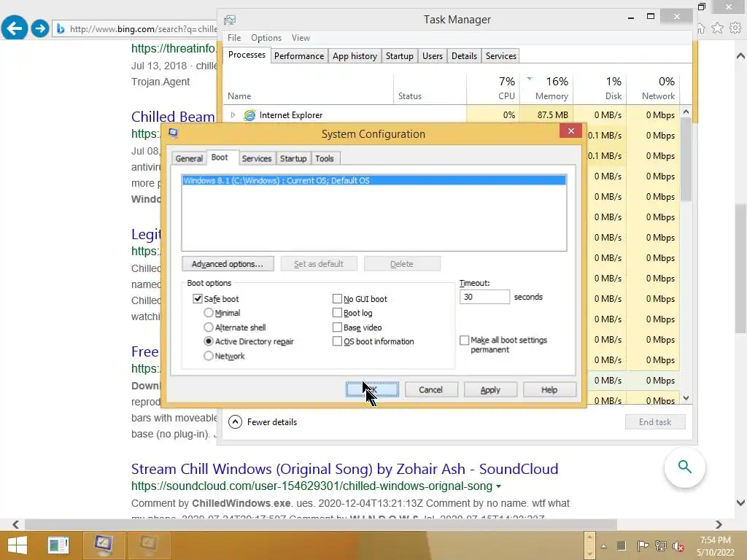
Task: Uncheck the Safe boot checkbox
Action: pos(197,298)
